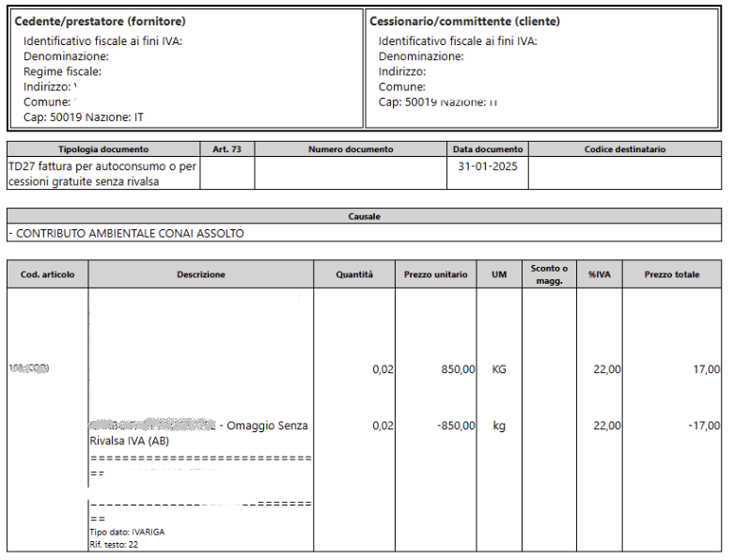The height and width of the screenshot is (560, 734).
Task: Click the '%IVA' column header
Action: [600, 274]
